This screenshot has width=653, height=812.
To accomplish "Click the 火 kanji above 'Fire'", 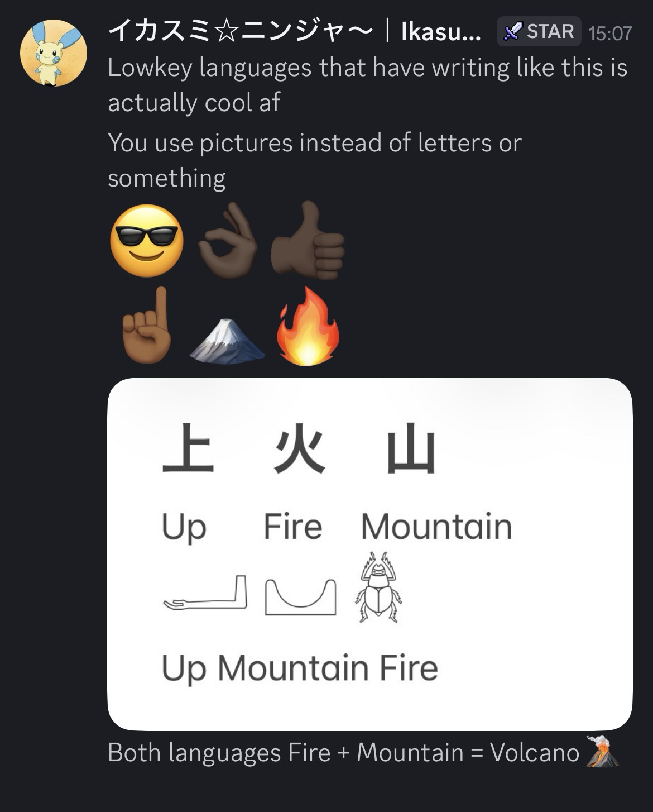I will point(300,449).
